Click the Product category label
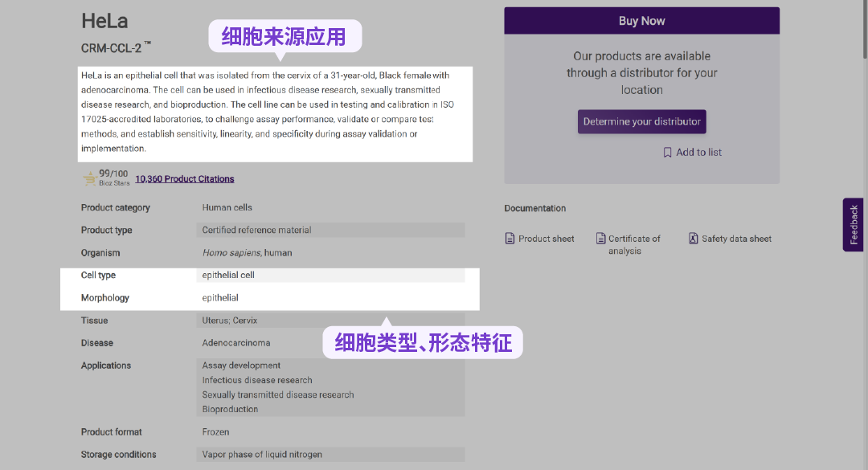The width and height of the screenshot is (868, 470). (115, 207)
